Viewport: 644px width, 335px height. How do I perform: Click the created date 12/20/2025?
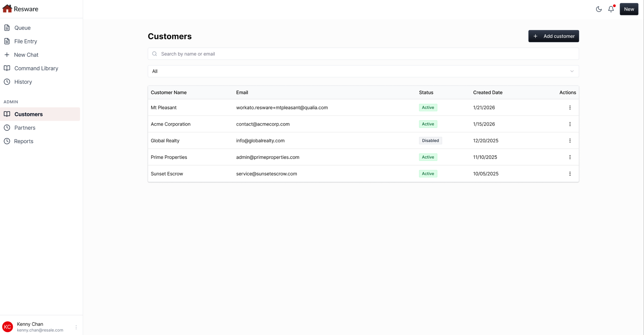(x=486, y=141)
